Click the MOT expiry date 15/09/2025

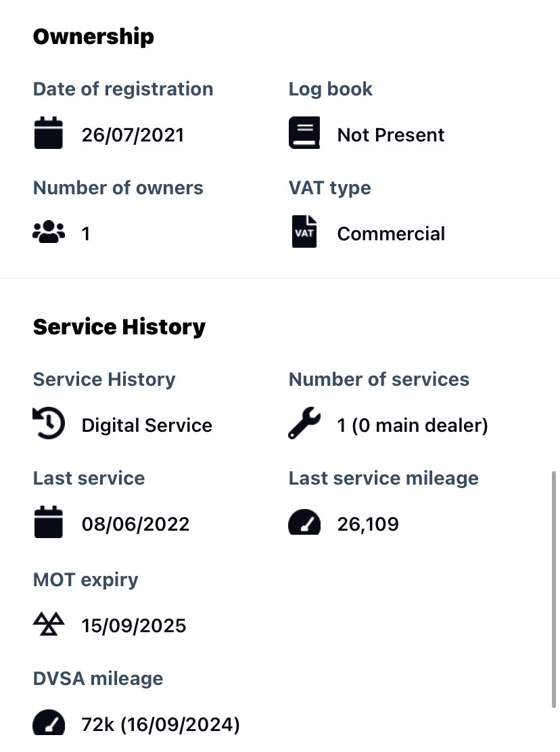[134, 626]
